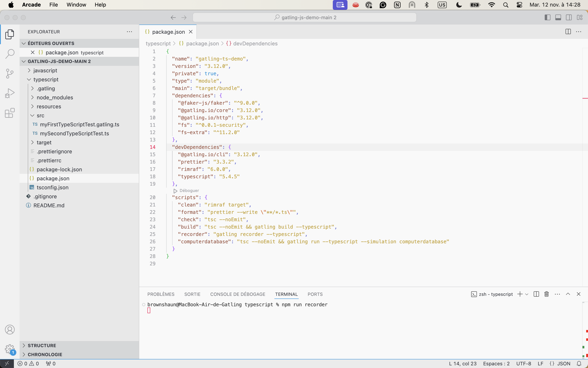Switch to the PROBLÈMES panel tab
Viewport: 588px width, 368px height.
tap(161, 294)
